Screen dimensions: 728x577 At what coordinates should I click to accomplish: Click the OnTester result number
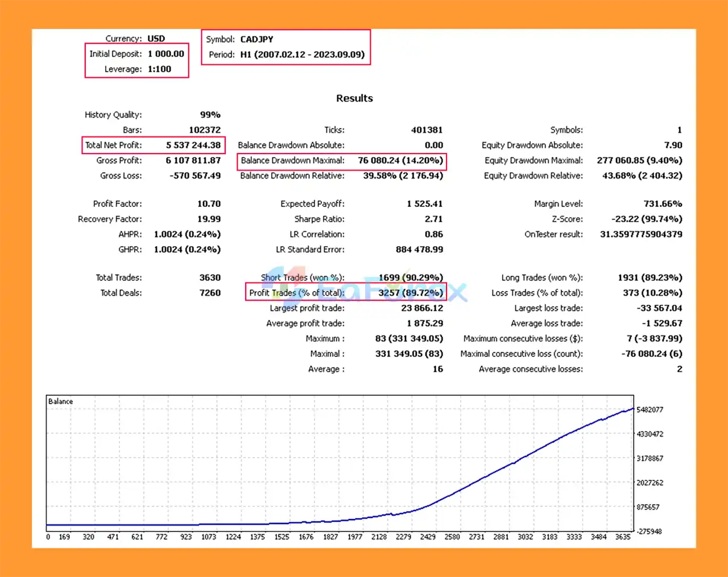[x=641, y=235]
